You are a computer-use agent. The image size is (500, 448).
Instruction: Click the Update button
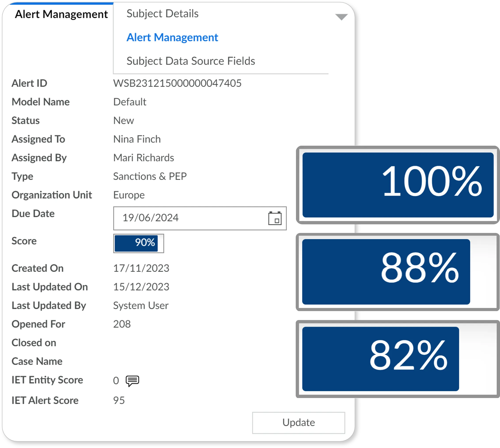[x=298, y=423]
